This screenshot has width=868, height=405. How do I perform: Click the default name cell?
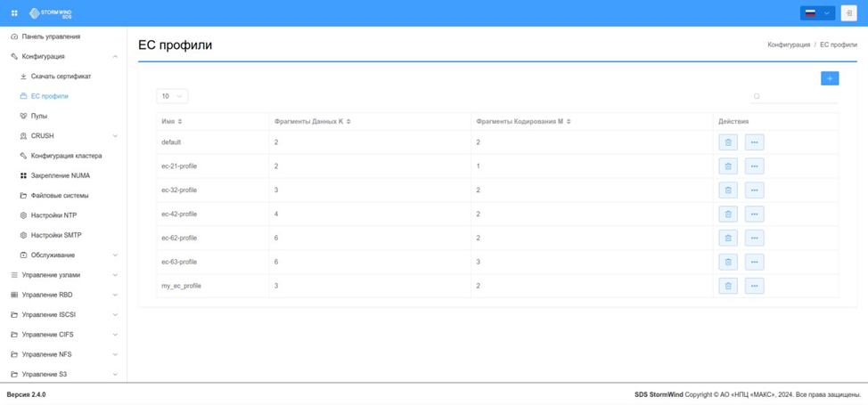[213, 142]
